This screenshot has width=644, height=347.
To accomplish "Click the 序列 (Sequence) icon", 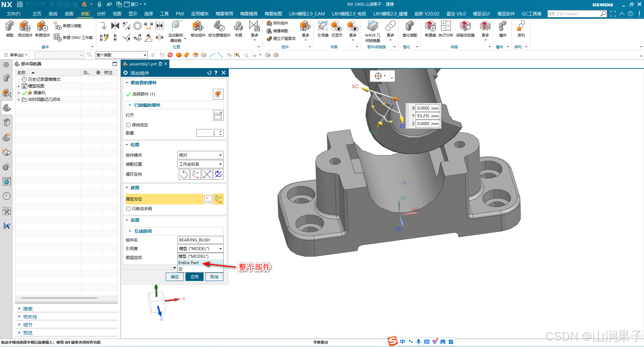I will pyautogui.click(x=521, y=29).
